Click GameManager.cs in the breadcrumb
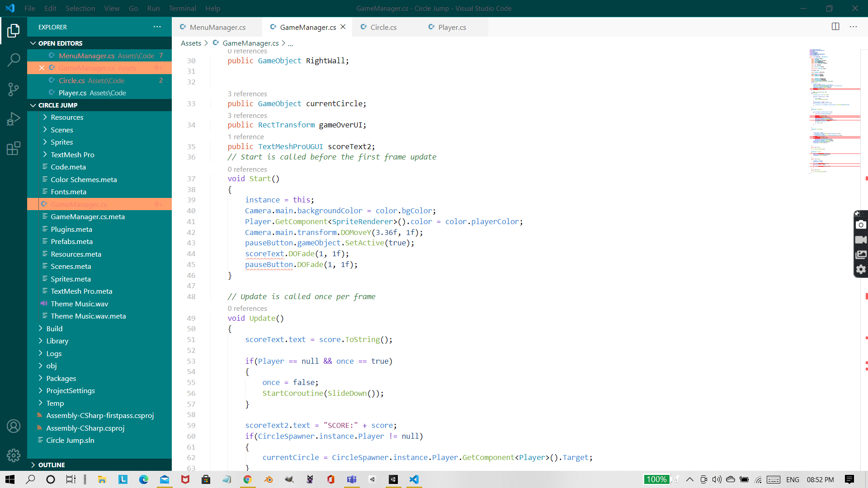Viewport: 868px width, 488px height. click(250, 43)
